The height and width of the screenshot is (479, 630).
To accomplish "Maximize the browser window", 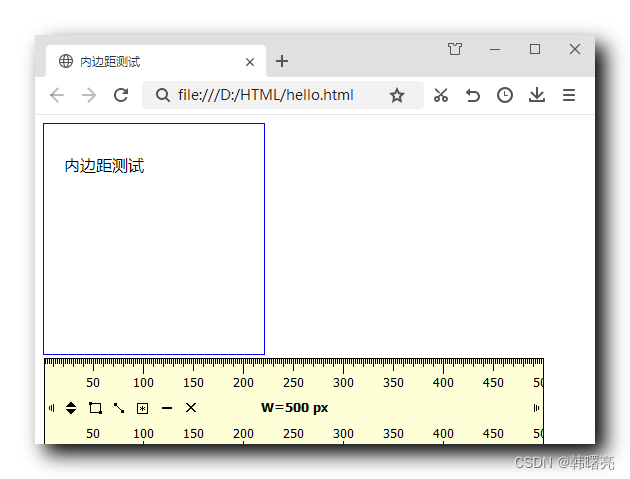I will click(x=535, y=49).
